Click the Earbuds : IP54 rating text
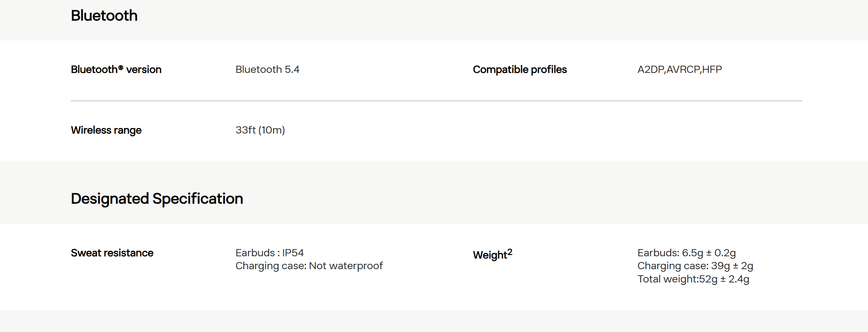Screen dimensions: 868x332 pyautogui.click(x=269, y=253)
